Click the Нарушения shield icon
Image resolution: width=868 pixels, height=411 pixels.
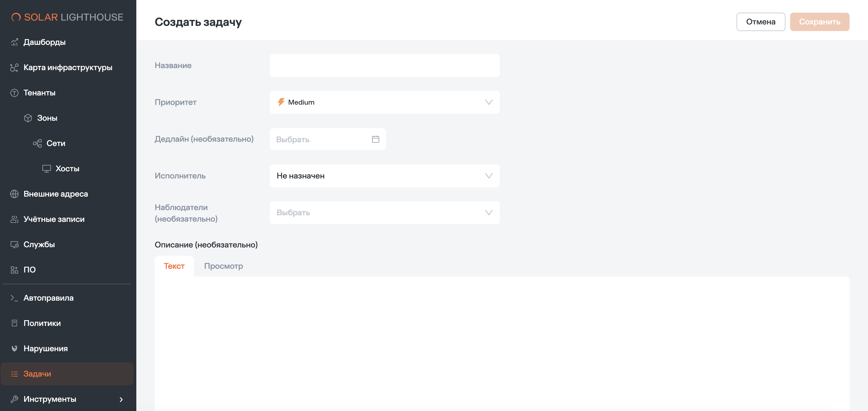pyautogui.click(x=14, y=348)
